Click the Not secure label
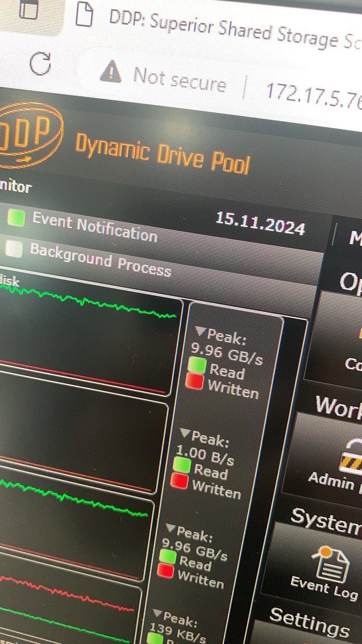 179,79
